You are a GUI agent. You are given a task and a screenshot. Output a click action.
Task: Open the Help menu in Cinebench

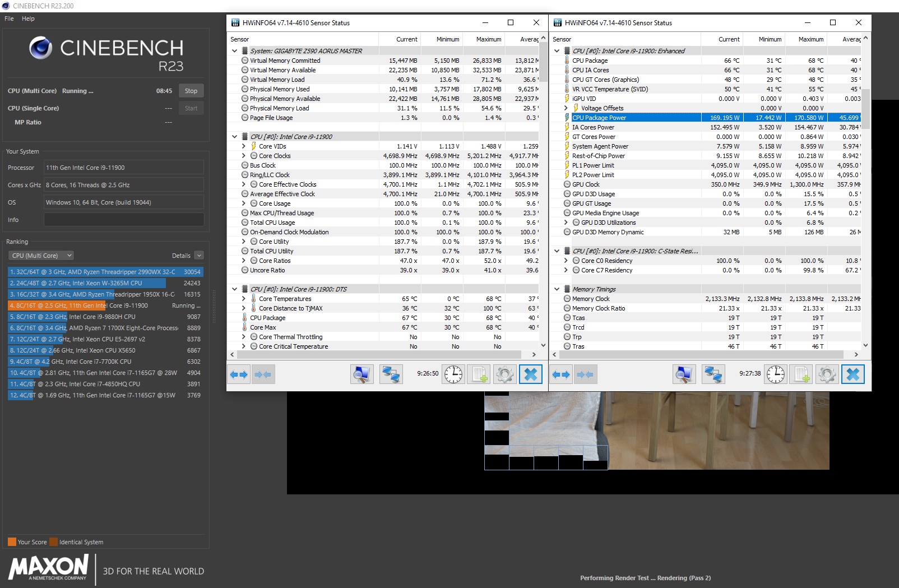click(x=28, y=18)
